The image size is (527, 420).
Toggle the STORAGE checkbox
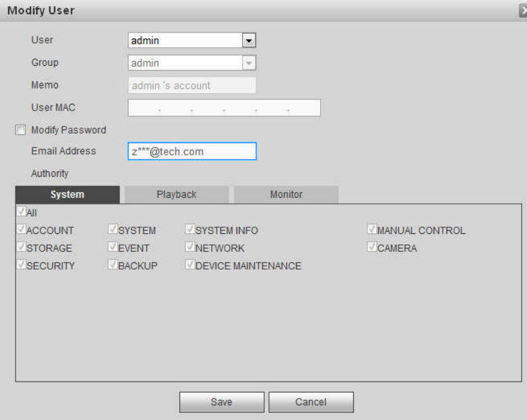coord(21,247)
